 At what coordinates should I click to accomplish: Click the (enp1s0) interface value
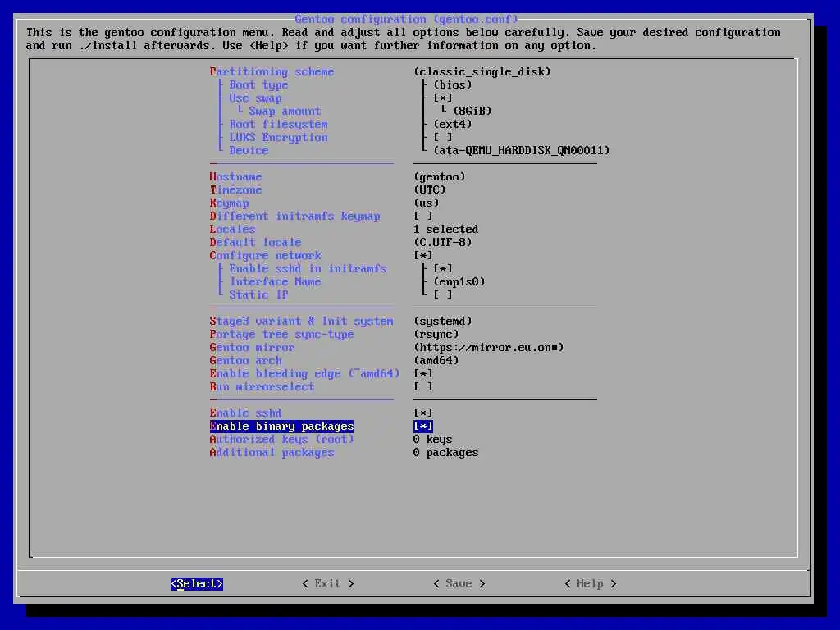pos(459,282)
